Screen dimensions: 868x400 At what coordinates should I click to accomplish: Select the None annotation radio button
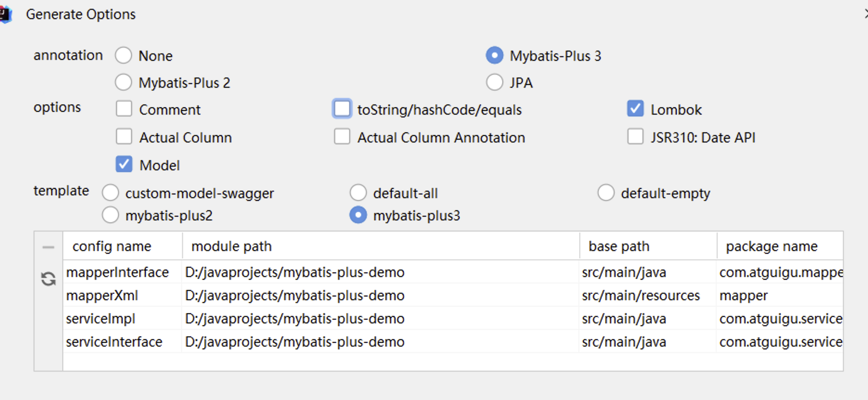[123, 55]
